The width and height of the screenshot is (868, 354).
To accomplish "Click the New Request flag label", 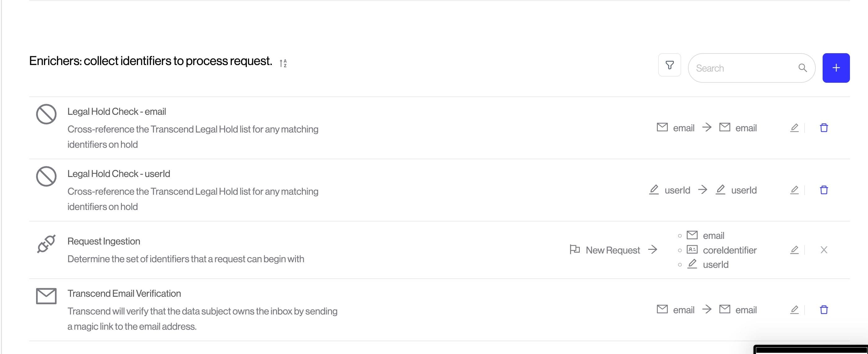I will [605, 250].
